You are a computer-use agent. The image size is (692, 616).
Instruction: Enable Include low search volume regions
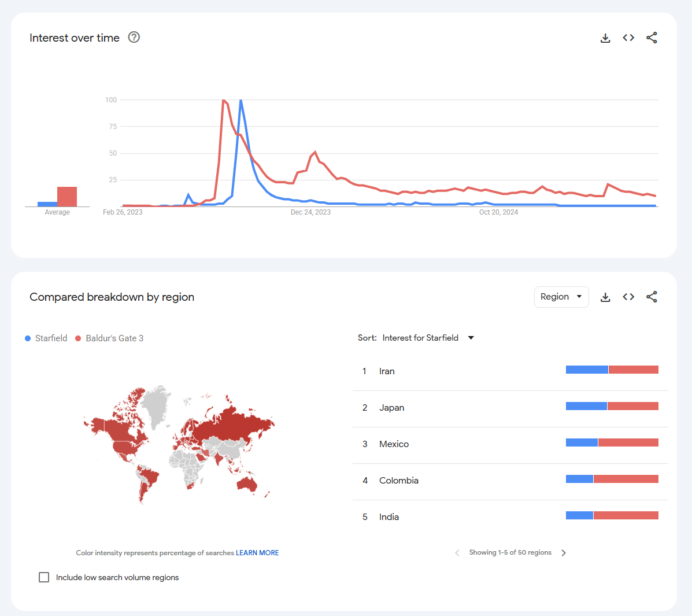(x=44, y=577)
